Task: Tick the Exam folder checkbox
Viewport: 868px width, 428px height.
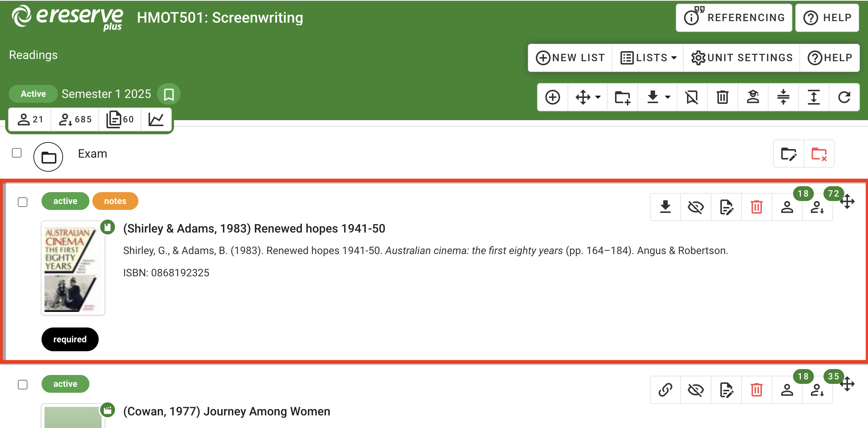Action: click(x=17, y=153)
